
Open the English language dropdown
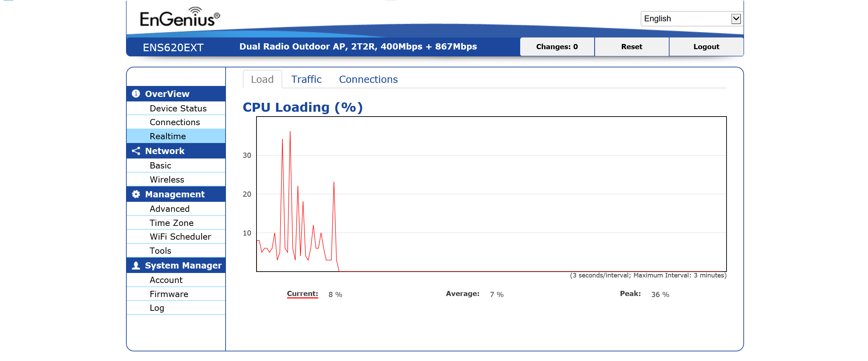(x=692, y=19)
